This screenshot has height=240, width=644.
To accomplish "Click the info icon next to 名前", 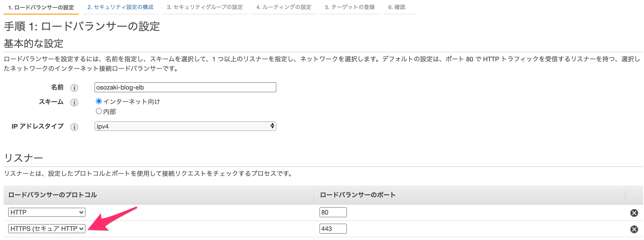I will point(74,87).
